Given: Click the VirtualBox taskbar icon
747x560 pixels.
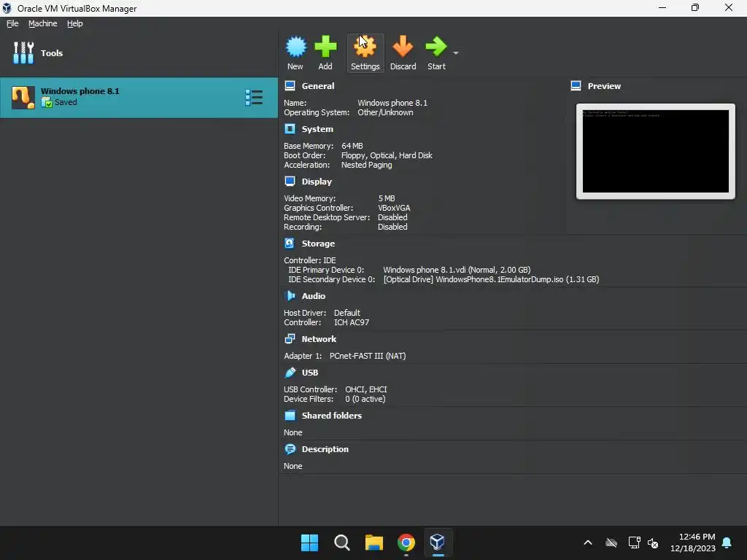Looking at the screenshot, I should coord(438,542).
